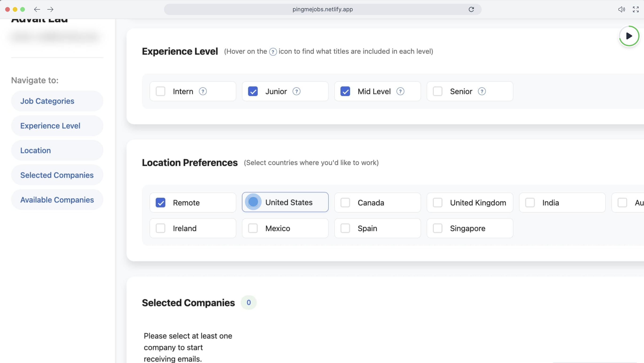Click the 'Please select at least one company' message
The width and height of the screenshot is (644, 363).
tap(188, 347)
